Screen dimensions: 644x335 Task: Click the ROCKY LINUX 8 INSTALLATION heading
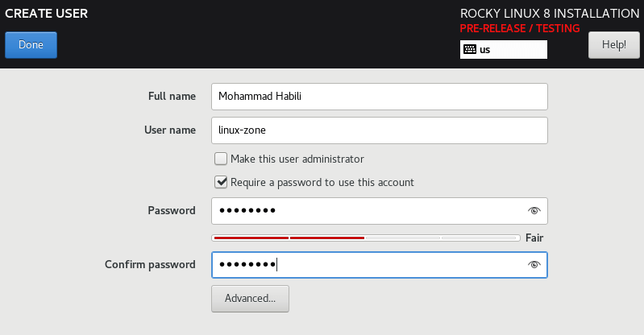(x=550, y=14)
